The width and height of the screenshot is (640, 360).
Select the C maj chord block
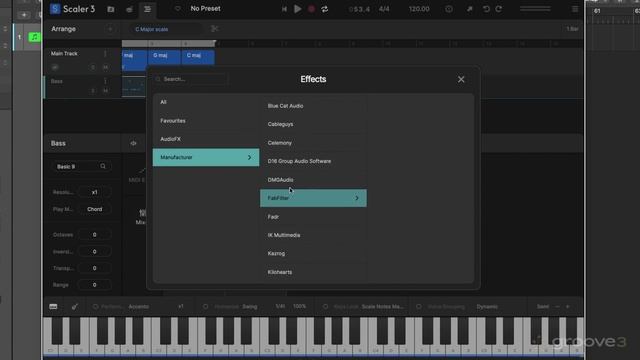[198, 56]
